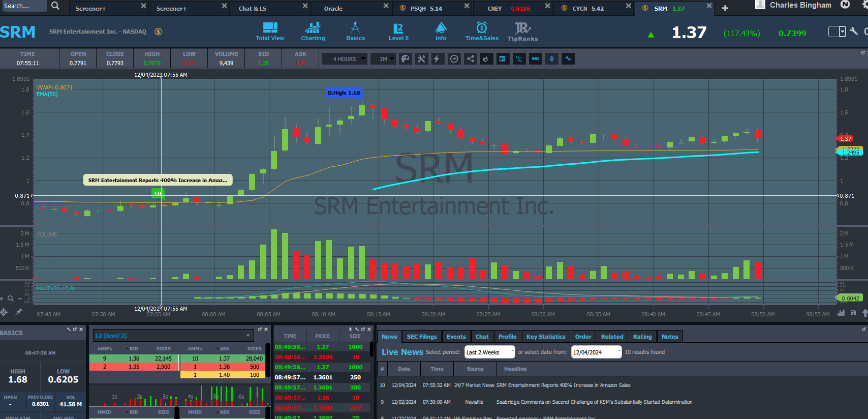Click the share chart icon
868x419 pixels.
pyautogui.click(x=471, y=59)
